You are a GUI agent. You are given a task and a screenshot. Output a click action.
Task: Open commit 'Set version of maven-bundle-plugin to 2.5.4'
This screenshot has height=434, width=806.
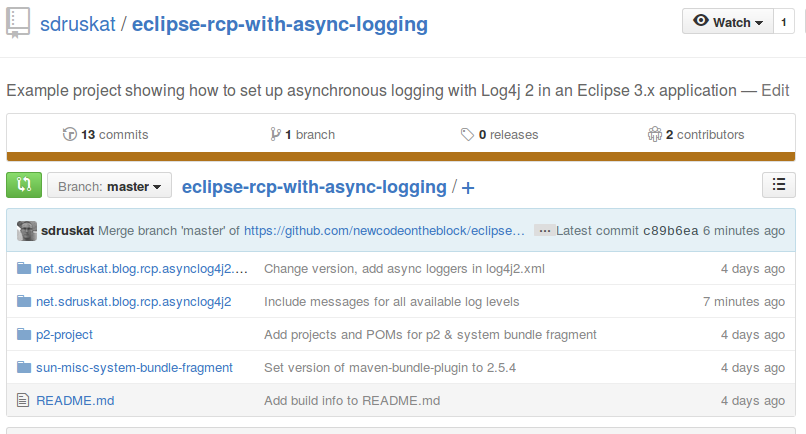390,368
